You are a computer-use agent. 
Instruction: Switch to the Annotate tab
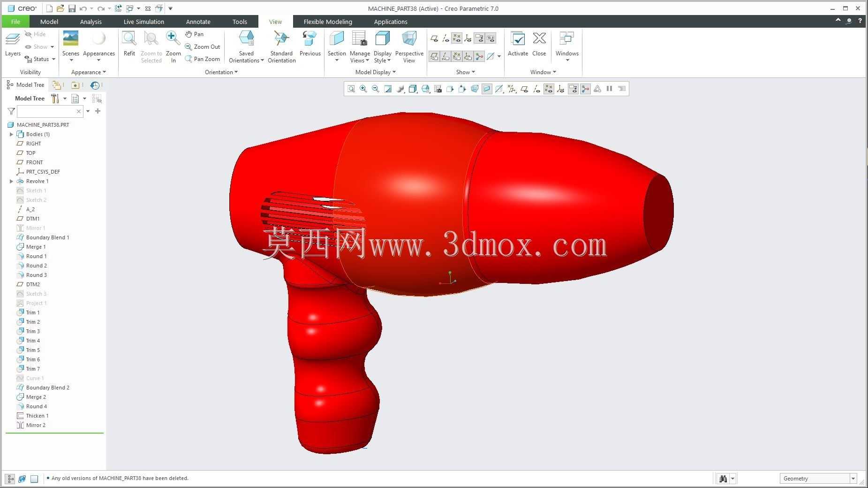[198, 22]
